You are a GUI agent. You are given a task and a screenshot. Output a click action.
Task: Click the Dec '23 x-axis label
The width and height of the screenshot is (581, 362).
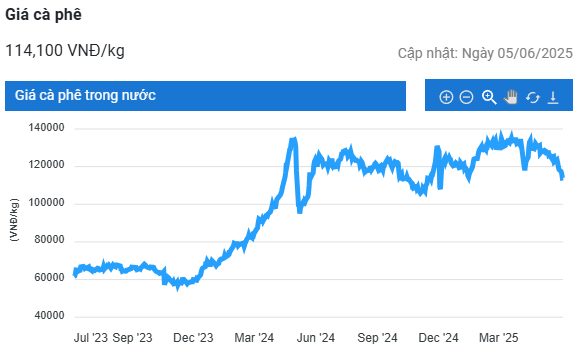coord(193,338)
